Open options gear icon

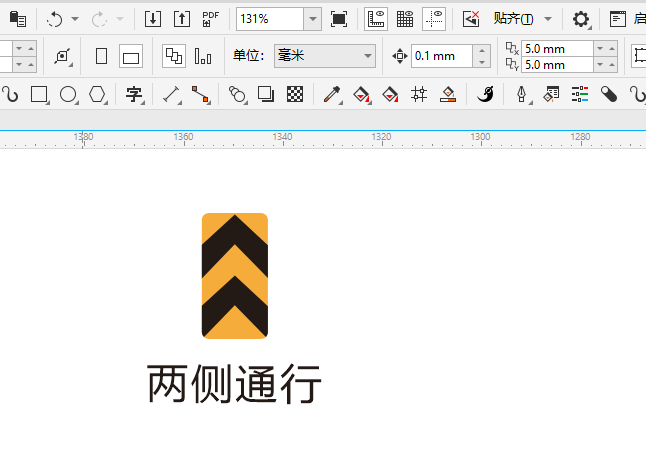pyautogui.click(x=581, y=19)
